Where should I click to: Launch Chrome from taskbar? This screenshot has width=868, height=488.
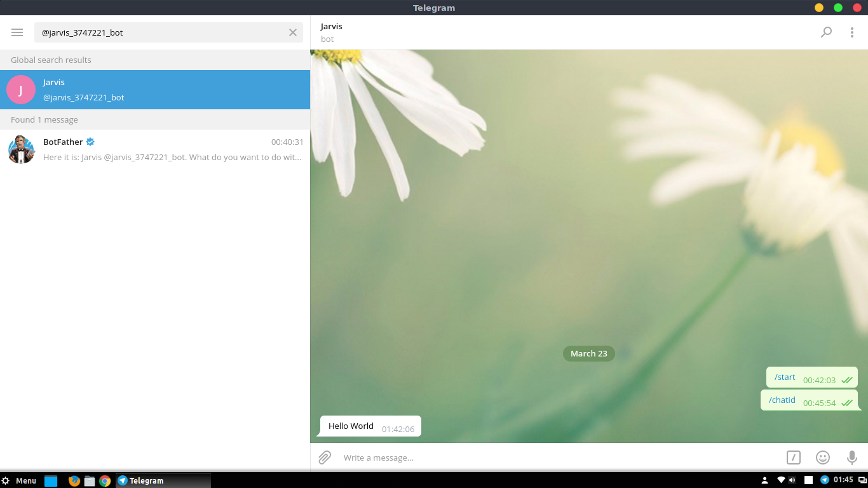coord(105,480)
